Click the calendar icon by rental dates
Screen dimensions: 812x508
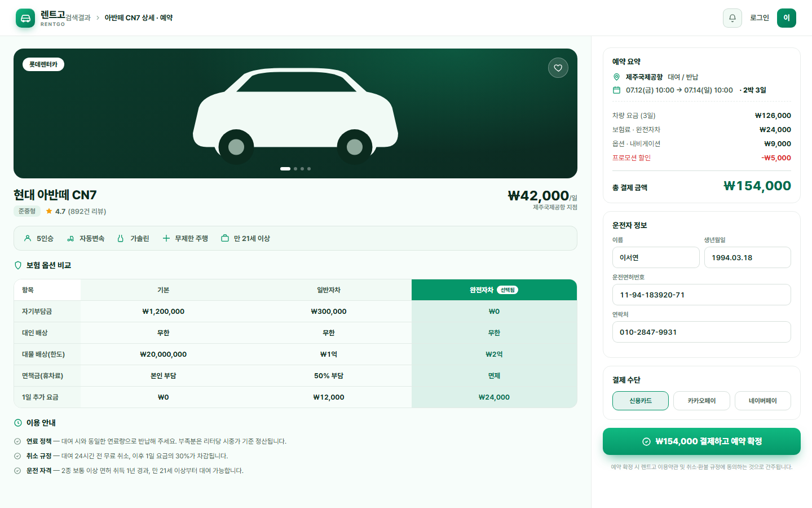click(616, 90)
